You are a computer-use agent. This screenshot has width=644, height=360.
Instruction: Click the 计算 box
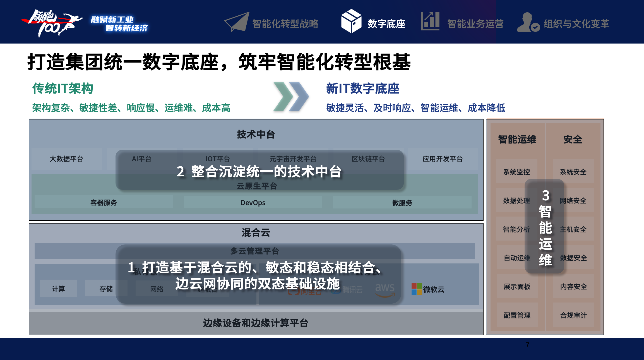pos(58,288)
